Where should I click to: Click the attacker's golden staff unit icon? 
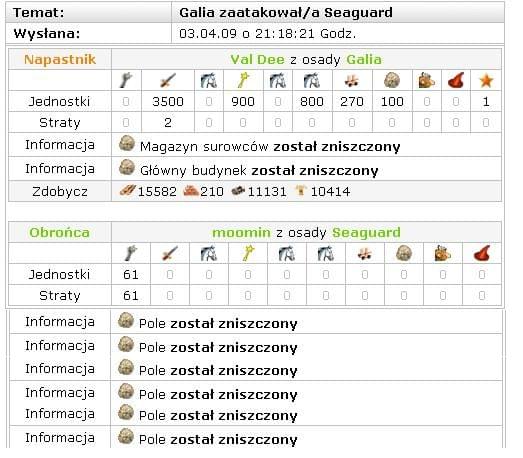click(x=243, y=80)
